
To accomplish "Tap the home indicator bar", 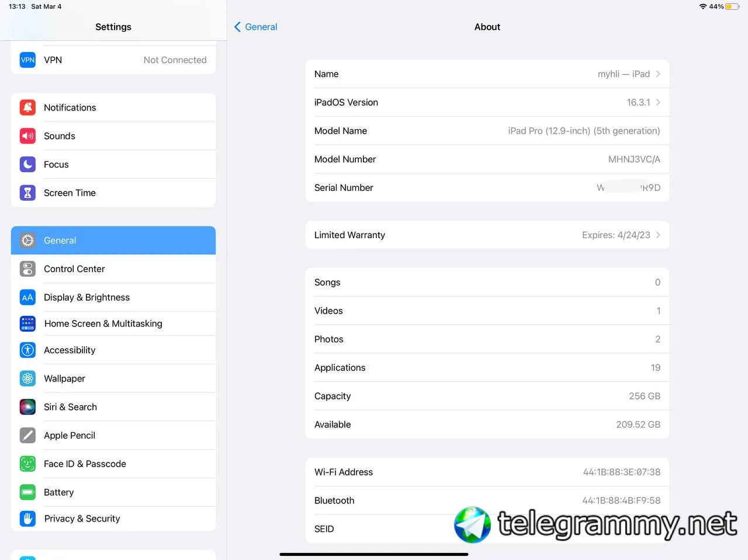I will point(374,554).
